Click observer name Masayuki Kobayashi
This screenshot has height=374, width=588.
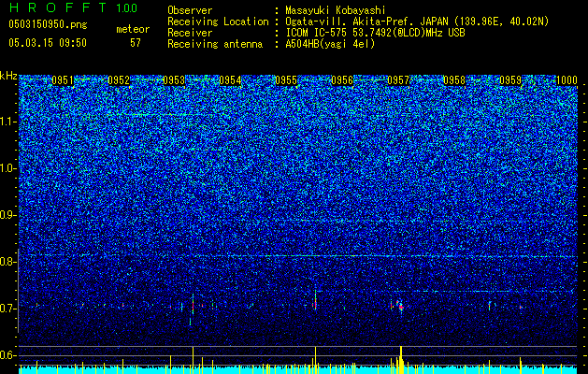(x=335, y=10)
